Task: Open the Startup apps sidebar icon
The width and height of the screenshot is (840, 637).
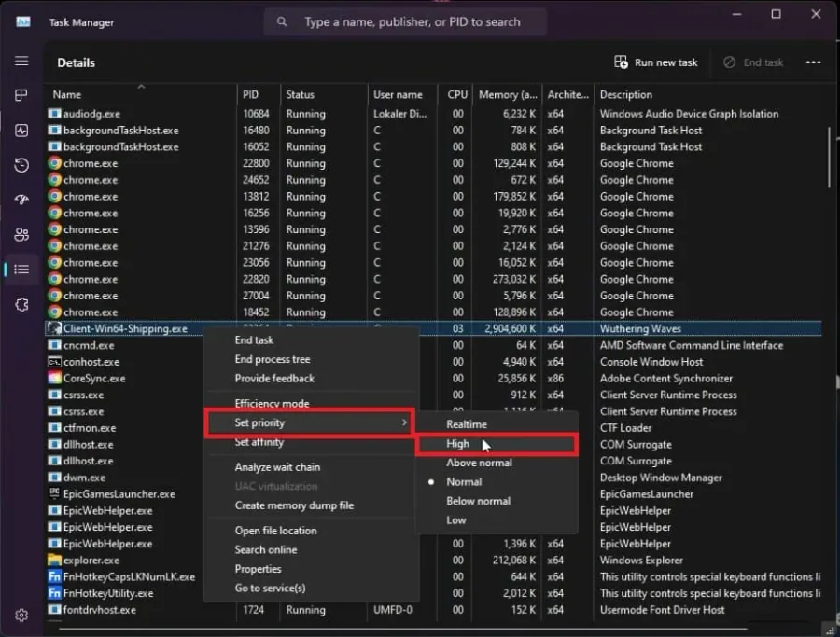Action: 21,200
